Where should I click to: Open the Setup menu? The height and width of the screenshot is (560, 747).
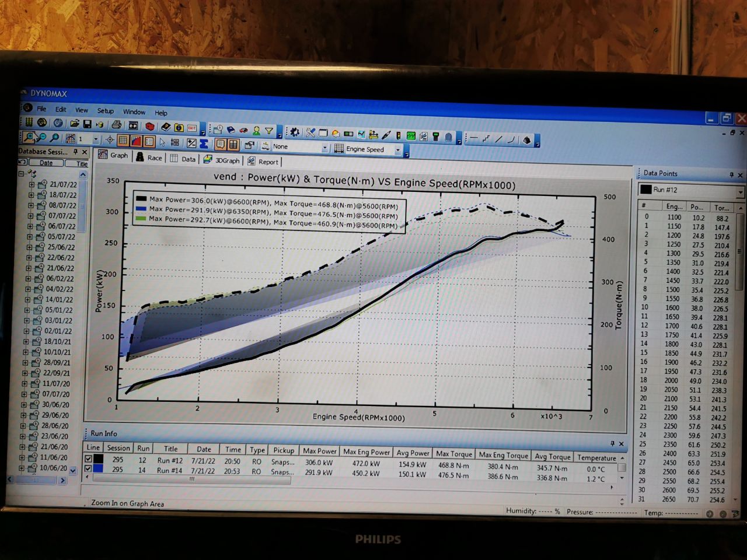click(x=105, y=111)
